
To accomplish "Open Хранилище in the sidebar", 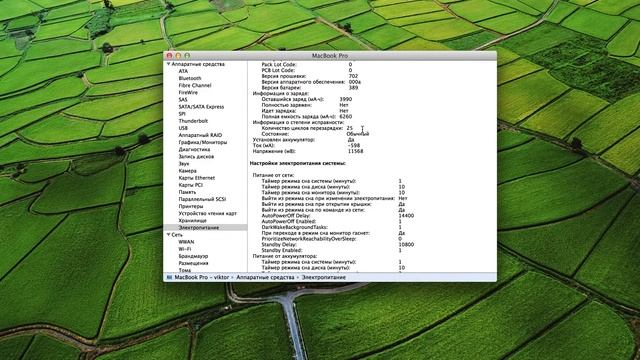I will (x=192, y=220).
